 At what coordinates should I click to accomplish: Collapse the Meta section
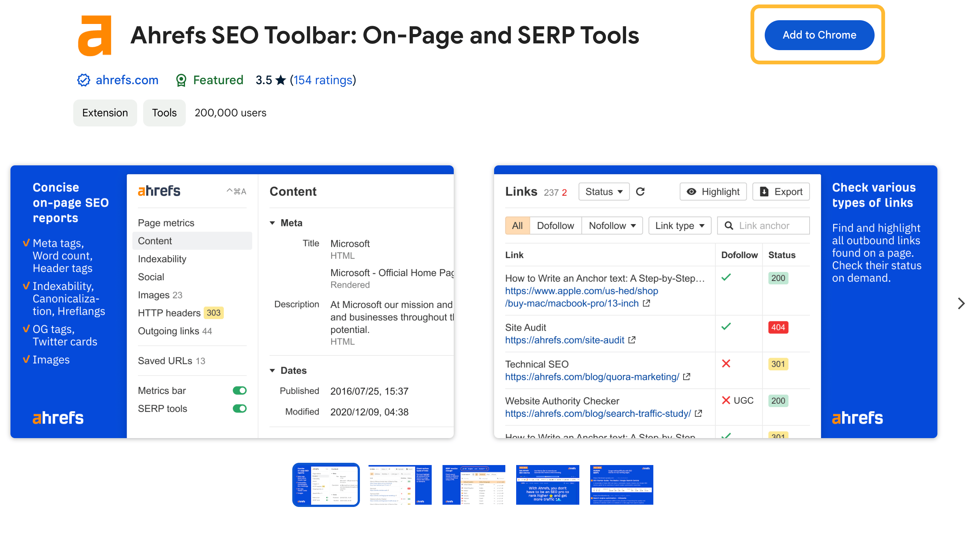tap(272, 223)
